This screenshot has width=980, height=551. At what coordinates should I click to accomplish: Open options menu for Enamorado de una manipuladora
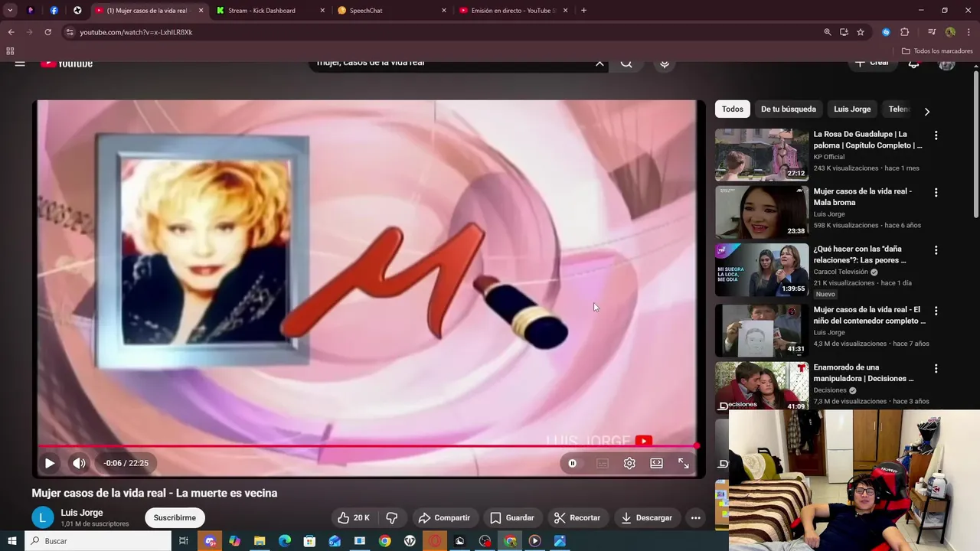[936, 369]
